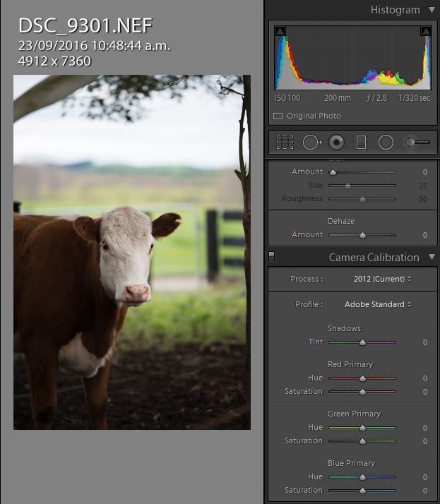Click the Grain Size slider

click(362, 186)
